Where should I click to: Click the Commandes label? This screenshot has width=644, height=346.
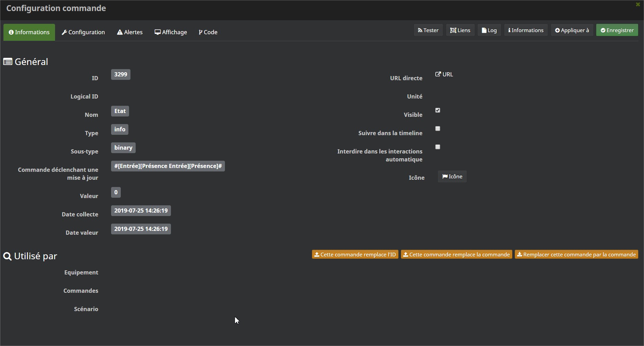81,291
